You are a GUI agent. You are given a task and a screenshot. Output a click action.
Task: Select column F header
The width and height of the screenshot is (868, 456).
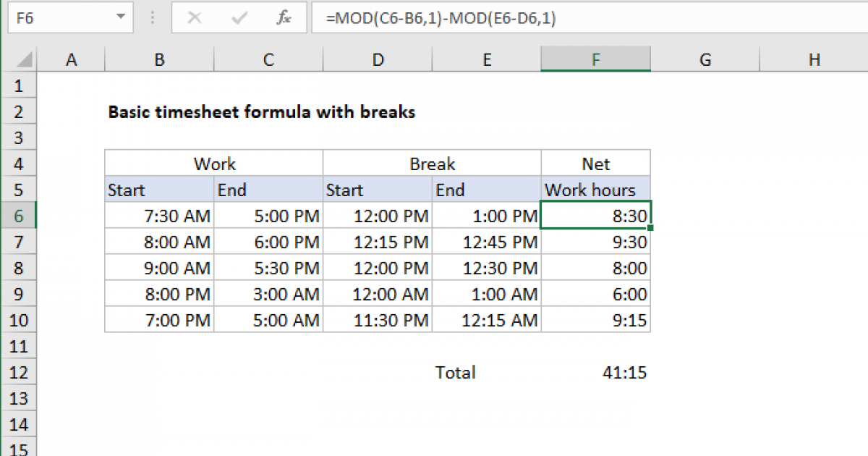595,59
